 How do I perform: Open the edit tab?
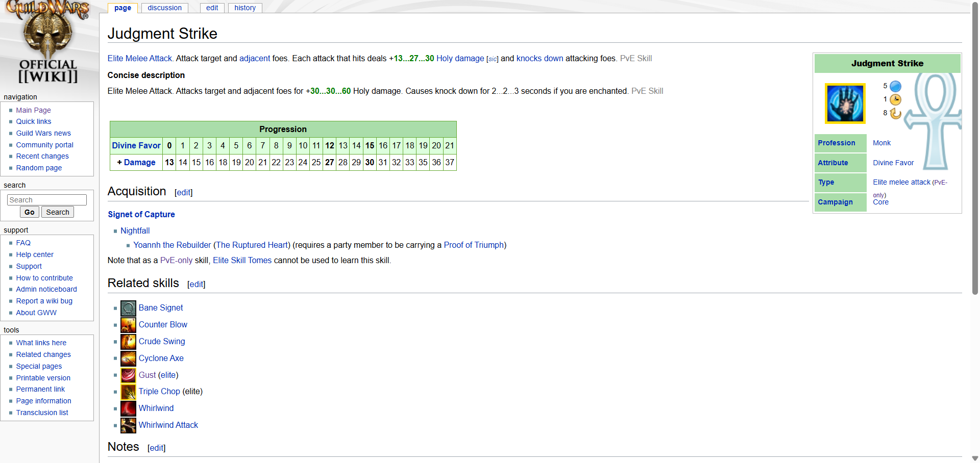pos(212,8)
